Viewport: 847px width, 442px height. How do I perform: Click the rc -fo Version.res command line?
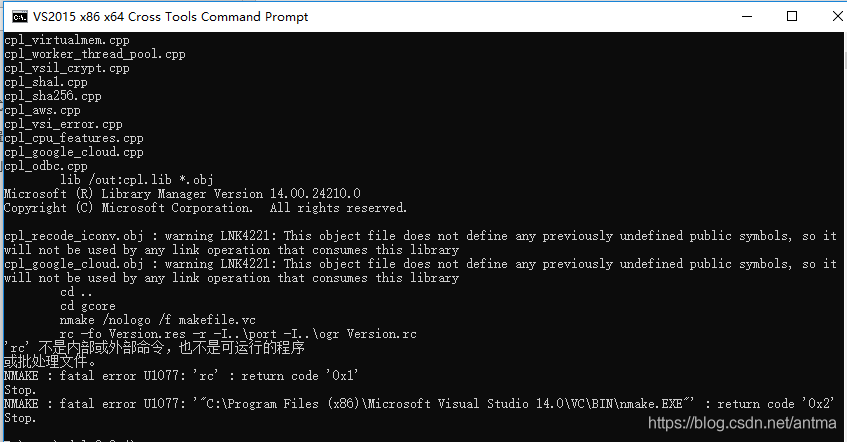(238, 334)
